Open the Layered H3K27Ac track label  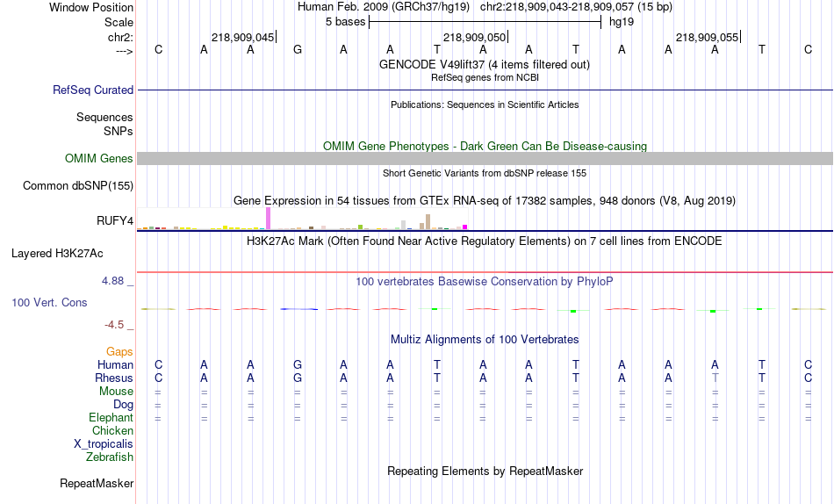tap(57, 254)
